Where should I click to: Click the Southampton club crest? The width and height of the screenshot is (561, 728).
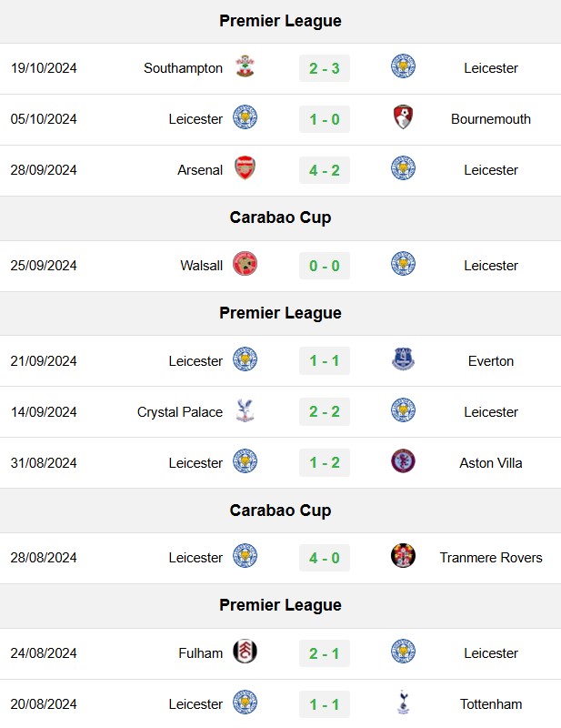(x=245, y=66)
